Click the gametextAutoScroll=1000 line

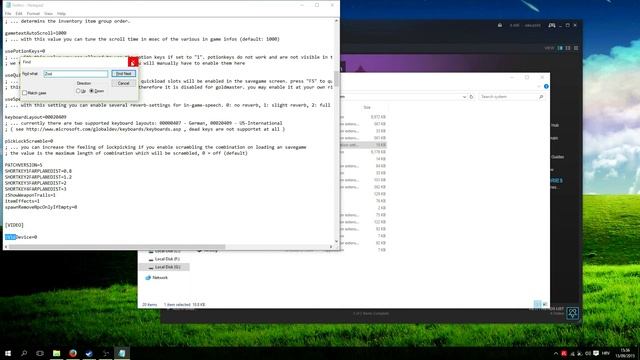[36, 33]
